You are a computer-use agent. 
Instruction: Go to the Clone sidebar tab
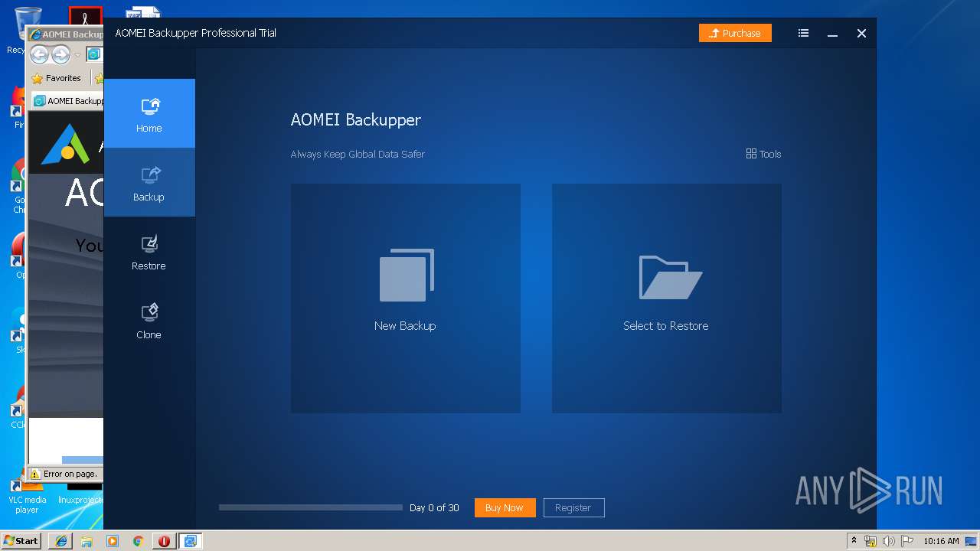pos(149,320)
